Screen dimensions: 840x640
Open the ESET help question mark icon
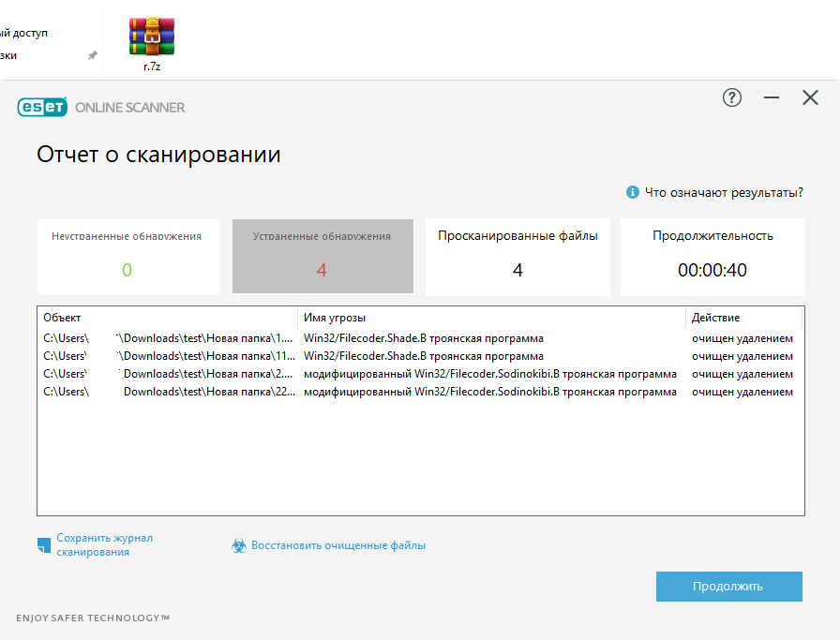tap(732, 97)
